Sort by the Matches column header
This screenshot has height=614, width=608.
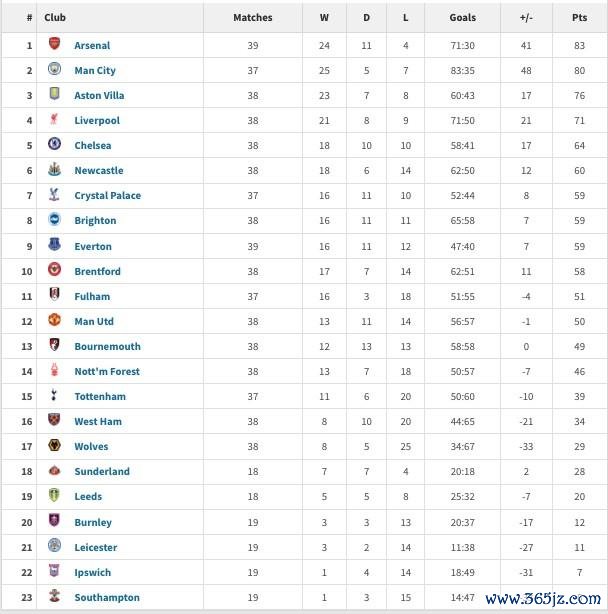(x=252, y=17)
